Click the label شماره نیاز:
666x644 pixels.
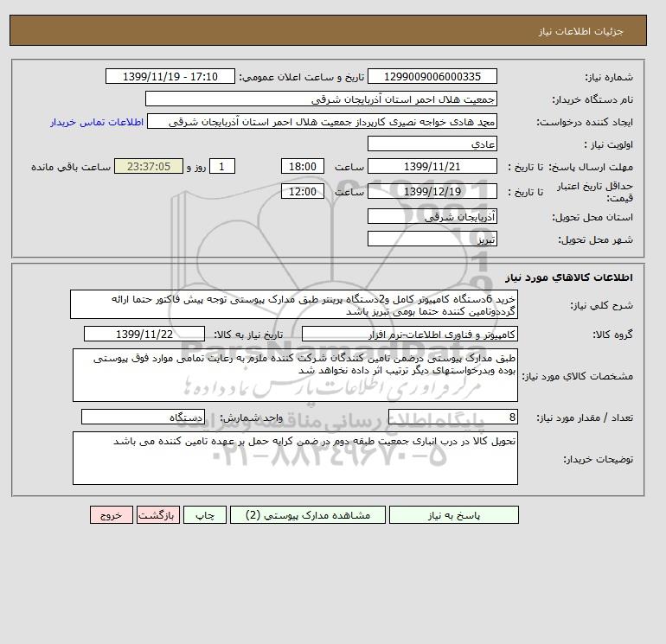pos(609,77)
